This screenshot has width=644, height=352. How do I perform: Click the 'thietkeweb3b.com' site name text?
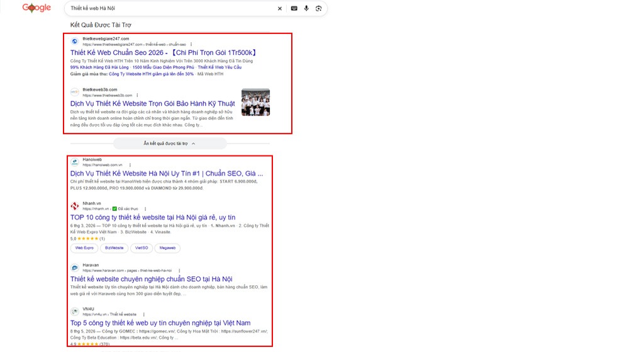(100, 89)
